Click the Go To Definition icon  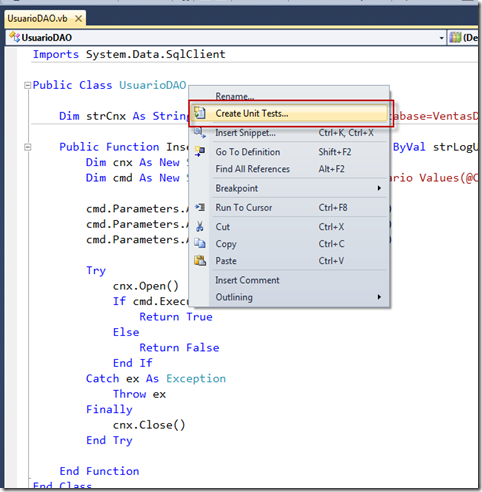[x=200, y=152]
